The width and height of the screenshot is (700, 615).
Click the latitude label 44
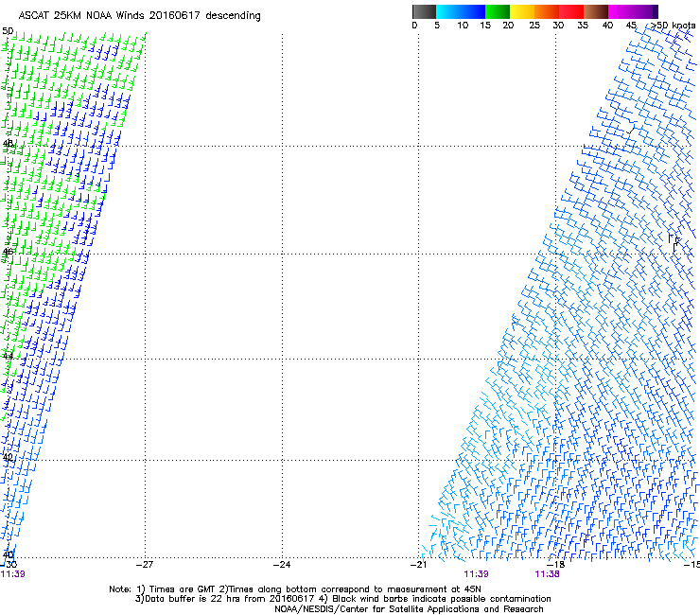8,357
